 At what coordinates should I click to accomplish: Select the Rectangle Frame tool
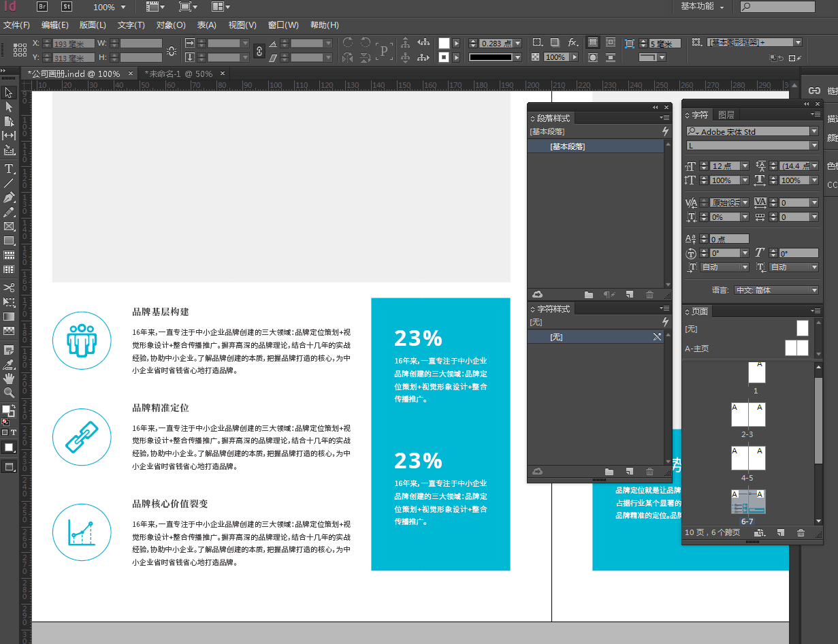click(9, 226)
